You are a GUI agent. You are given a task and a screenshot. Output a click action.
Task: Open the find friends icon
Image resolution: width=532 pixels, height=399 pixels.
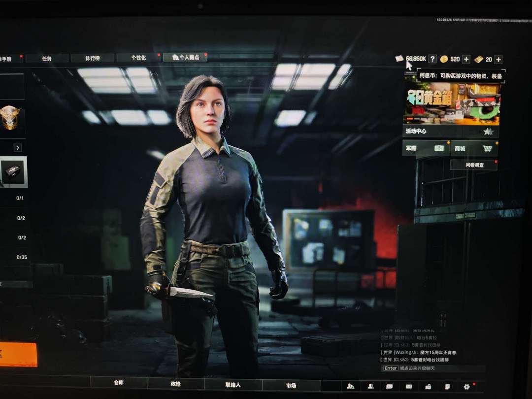(350, 386)
